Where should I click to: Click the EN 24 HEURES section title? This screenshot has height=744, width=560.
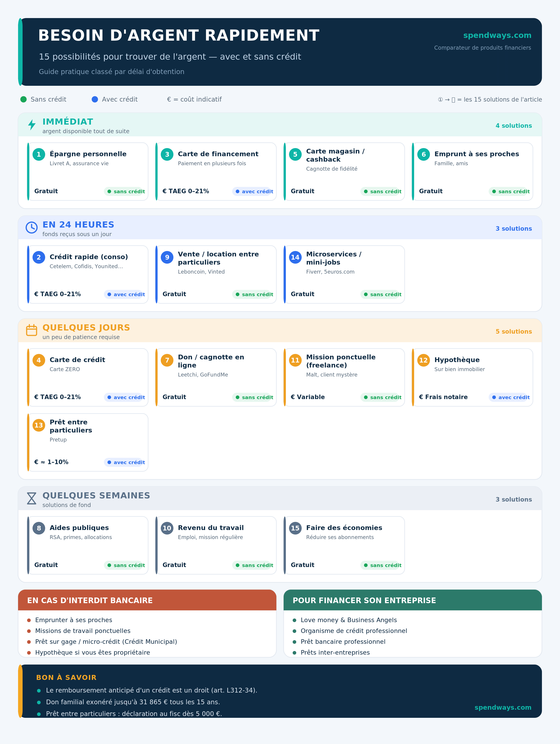pos(78,225)
